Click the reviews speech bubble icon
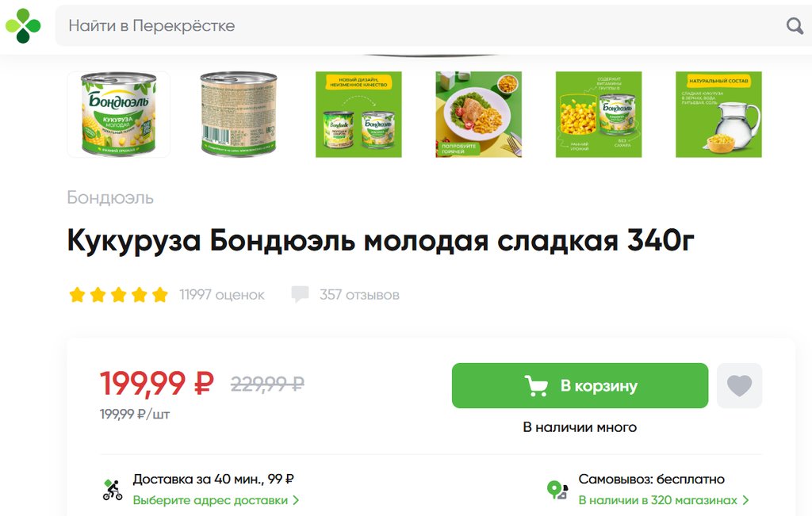Screen dimensions: 812x516 (x=300, y=294)
